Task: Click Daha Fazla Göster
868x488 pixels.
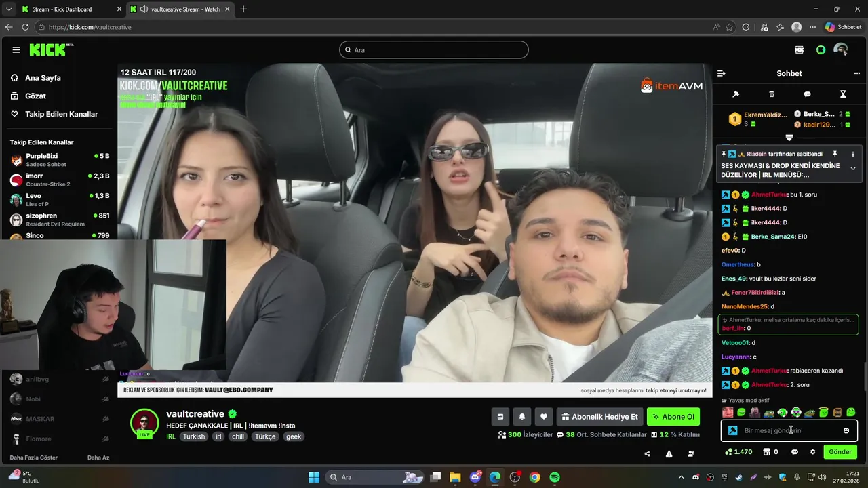Action: point(33,457)
